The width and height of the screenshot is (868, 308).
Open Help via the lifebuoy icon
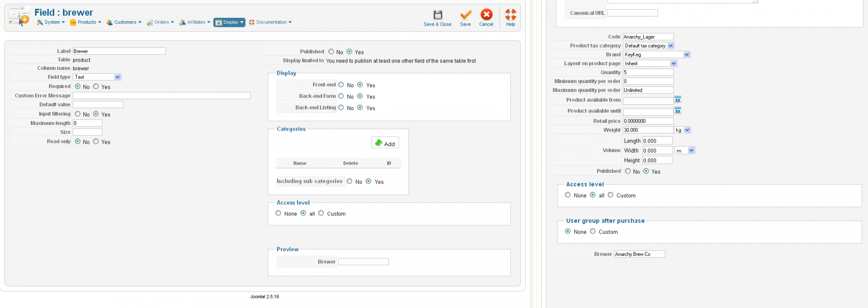click(x=511, y=15)
